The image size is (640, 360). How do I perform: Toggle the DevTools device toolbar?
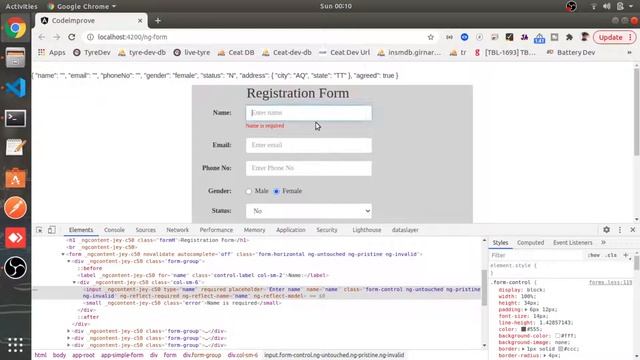[52, 230]
